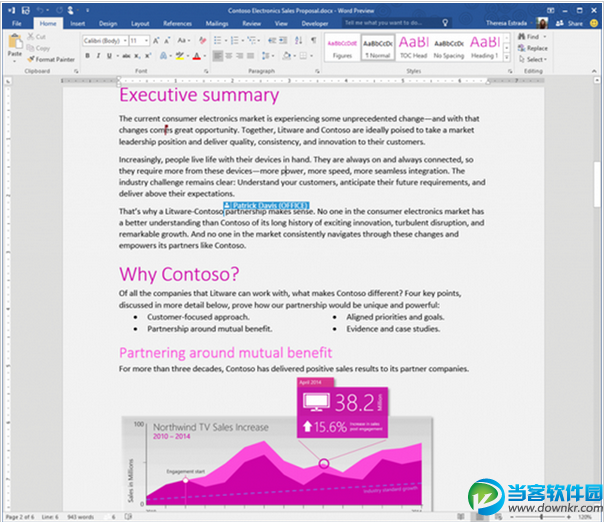Open the font size dropdown

click(139, 40)
